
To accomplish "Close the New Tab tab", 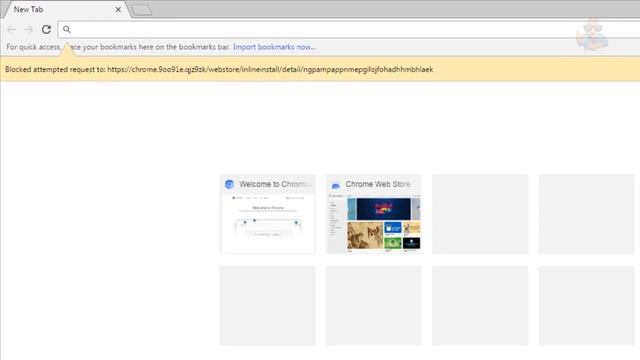I will pyautogui.click(x=118, y=9).
